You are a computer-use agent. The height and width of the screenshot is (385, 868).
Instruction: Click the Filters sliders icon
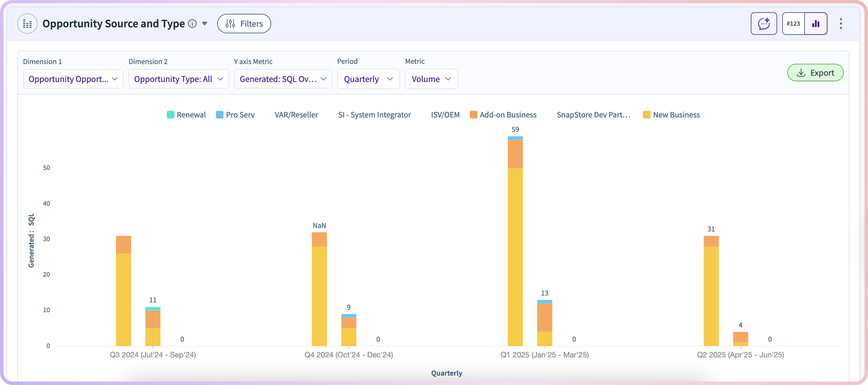click(x=230, y=24)
